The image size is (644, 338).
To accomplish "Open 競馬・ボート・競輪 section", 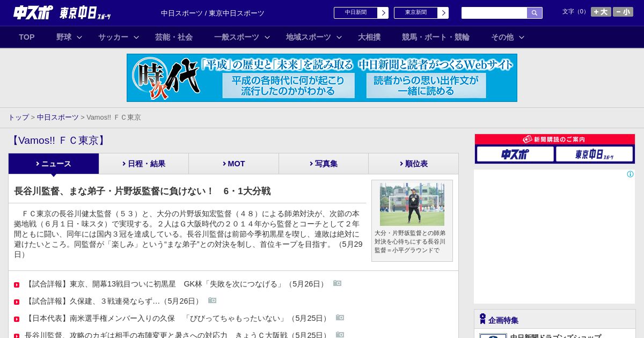I will pos(436,37).
